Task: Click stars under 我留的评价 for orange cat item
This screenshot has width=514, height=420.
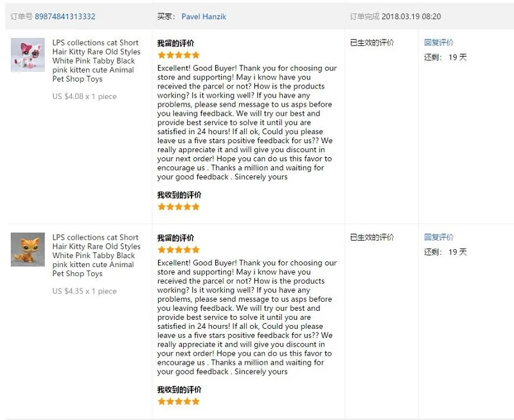Action: pos(179,250)
